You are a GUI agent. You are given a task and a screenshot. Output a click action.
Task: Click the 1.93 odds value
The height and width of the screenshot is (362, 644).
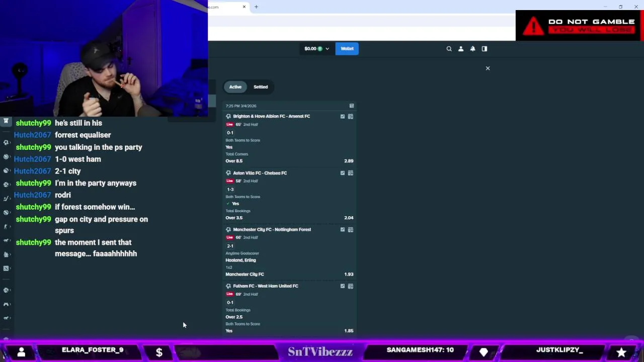[x=349, y=274]
